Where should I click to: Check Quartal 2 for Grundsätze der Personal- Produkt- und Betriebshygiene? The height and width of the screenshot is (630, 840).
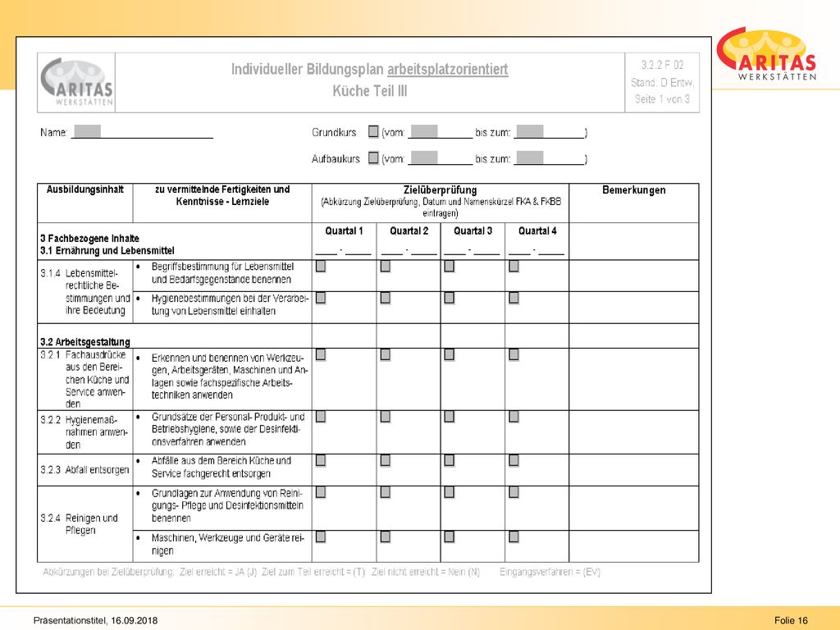click(386, 417)
